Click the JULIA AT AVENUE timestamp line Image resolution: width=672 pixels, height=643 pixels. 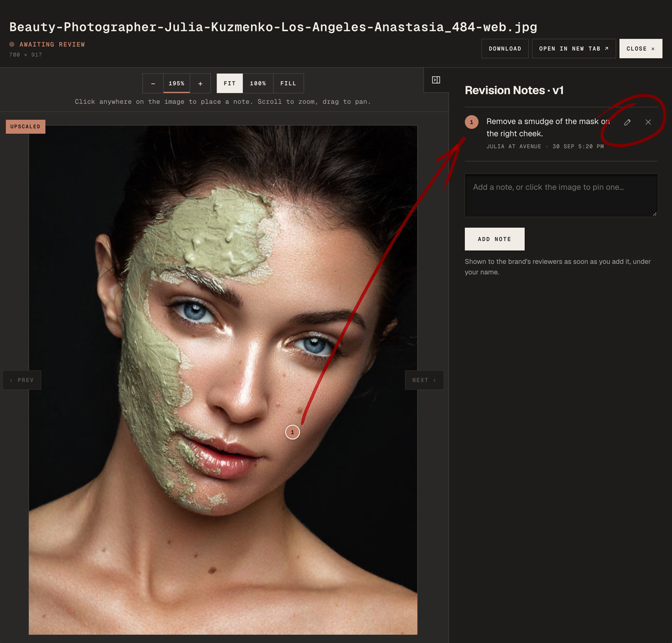tap(545, 146)
